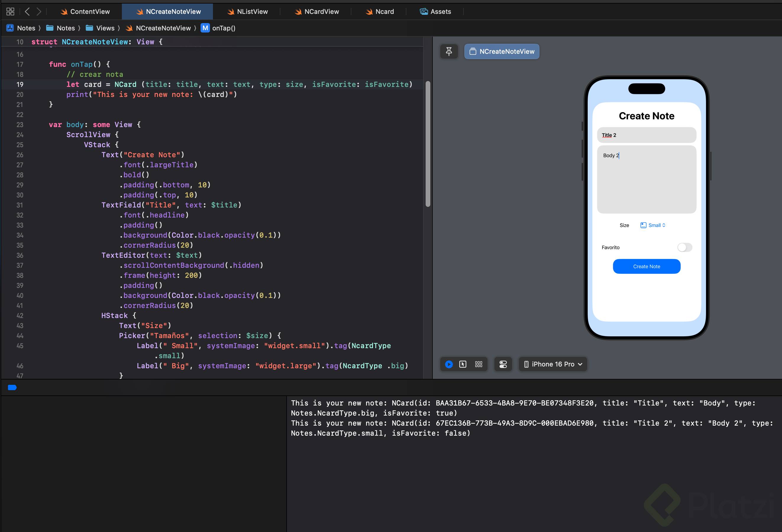Open the Views folder breadcrumb

point(100,28)
